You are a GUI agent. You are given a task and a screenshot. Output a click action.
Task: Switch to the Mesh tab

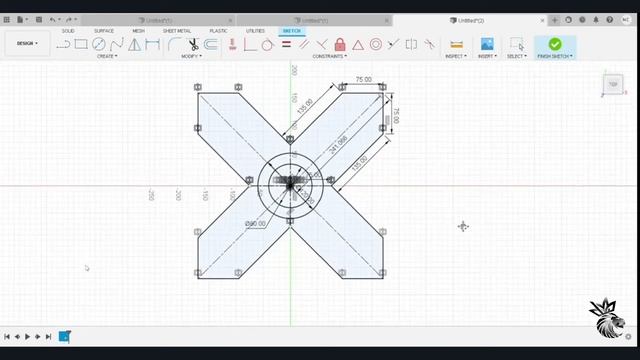point(138,31)
